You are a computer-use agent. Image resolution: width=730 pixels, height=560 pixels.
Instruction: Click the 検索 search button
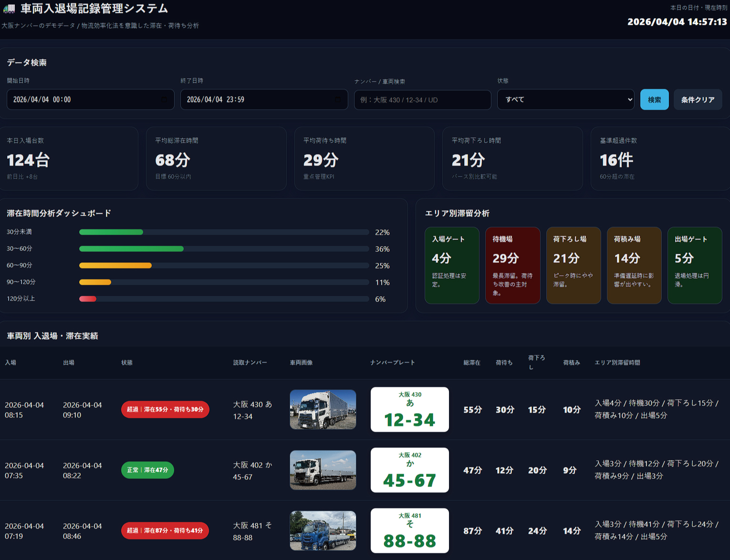click(654, 100)
